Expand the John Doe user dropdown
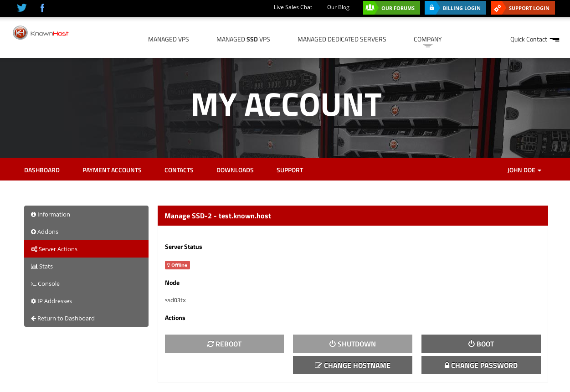570x392 pixels. click(524, 170)
